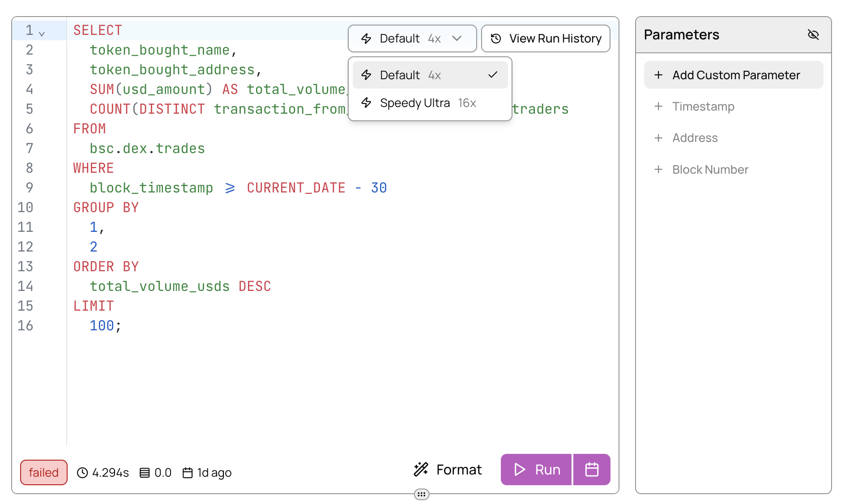Click SUM(usd_amount) in line 4

pyautogui.click(x=151, y=90)
